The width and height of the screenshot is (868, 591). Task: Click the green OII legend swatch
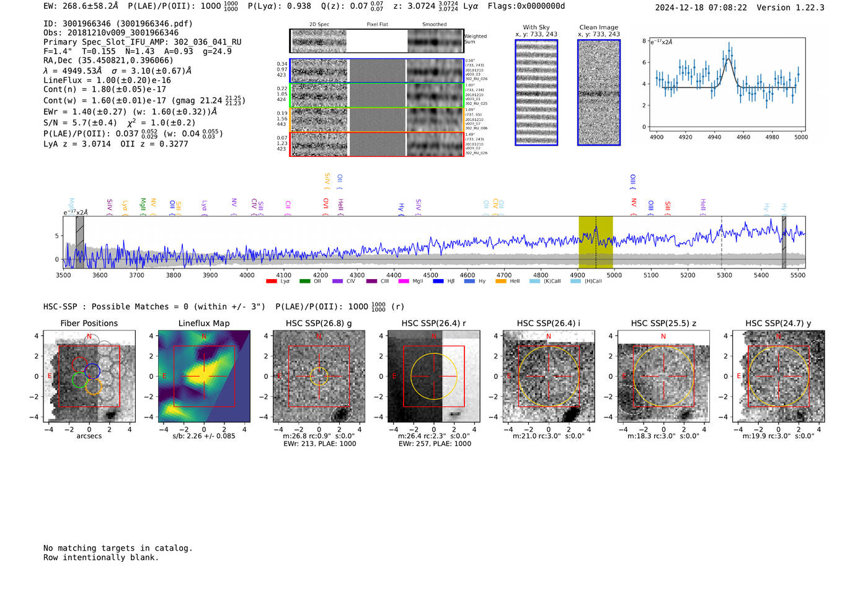pos(304,282)
